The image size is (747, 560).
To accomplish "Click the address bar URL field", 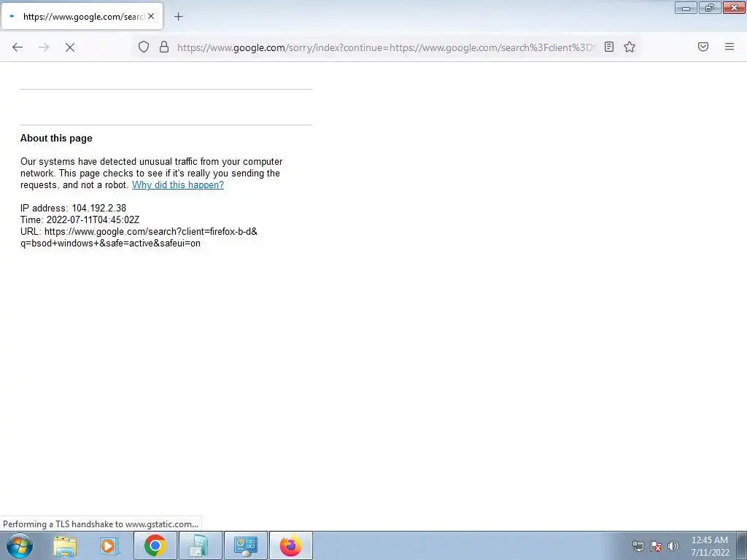I will [386, 47].
